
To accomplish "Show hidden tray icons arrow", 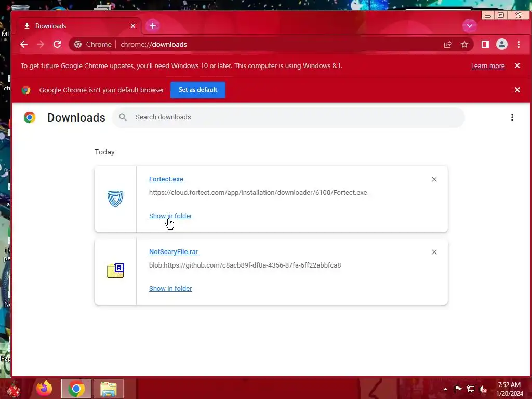I will [x=445, y=389].
